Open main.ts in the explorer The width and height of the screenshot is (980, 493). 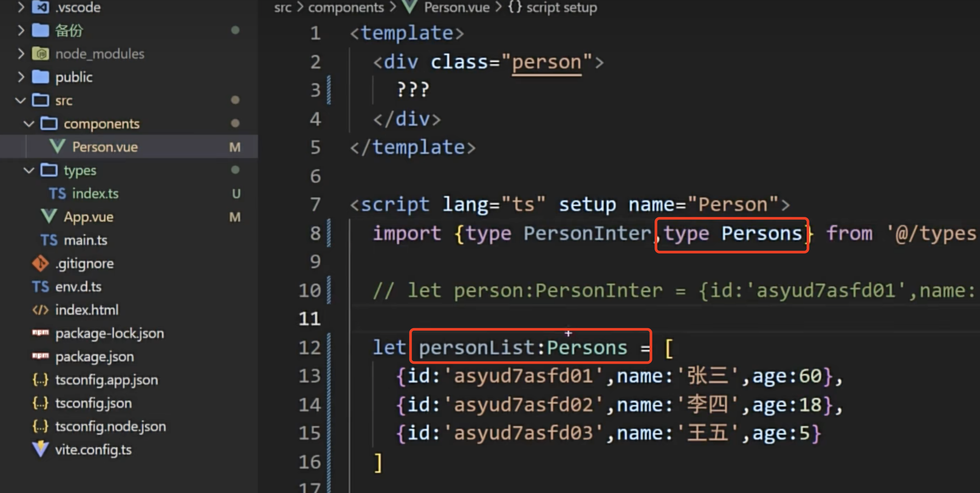tap(86, 240)
